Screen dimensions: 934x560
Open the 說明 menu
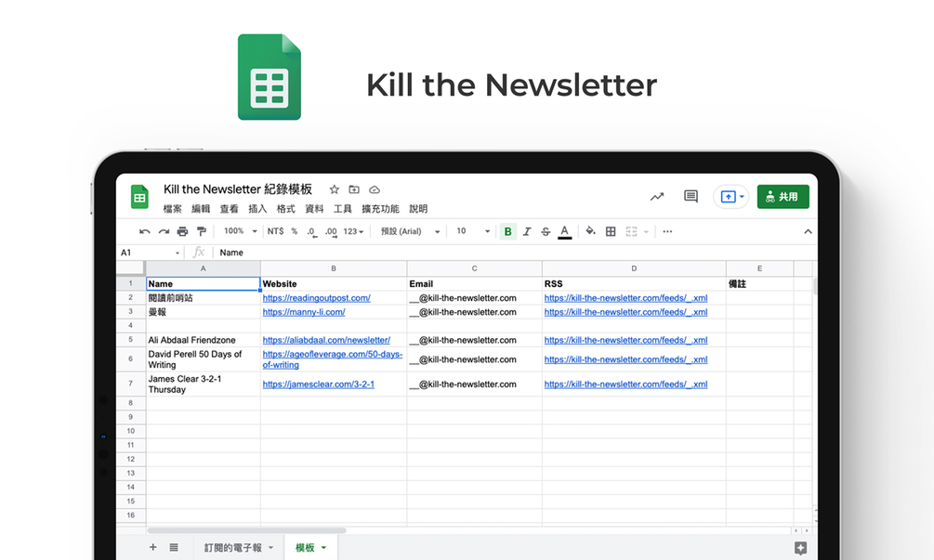tap(418, 209)
